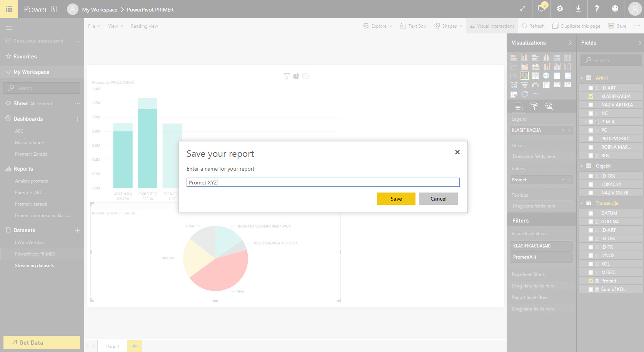Open the notifications icon with badge
The image size is (644, 352).
541,8
